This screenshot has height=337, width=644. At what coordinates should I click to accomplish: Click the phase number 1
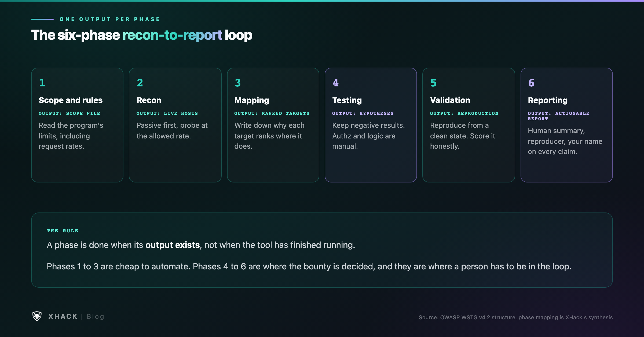tap(42, 83)
